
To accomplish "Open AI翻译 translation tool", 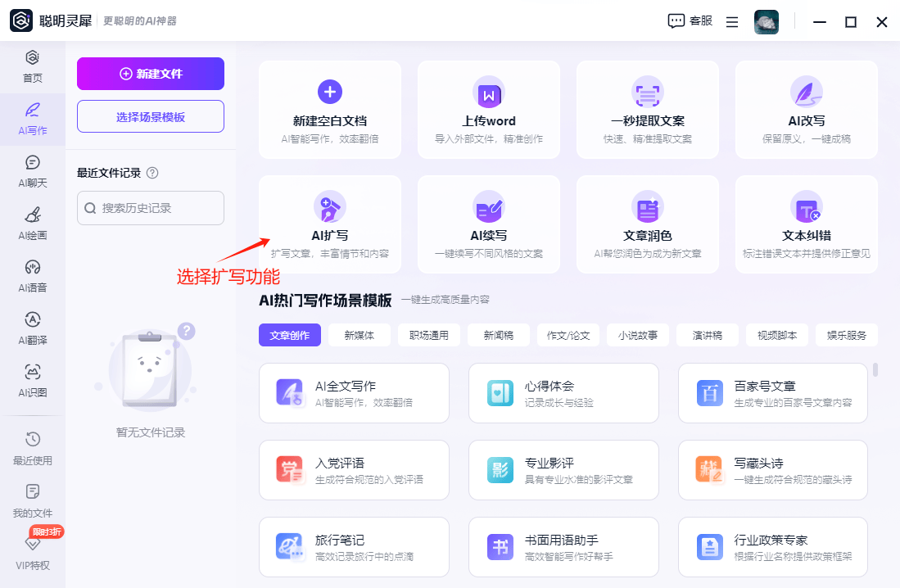I will point(33,329).
